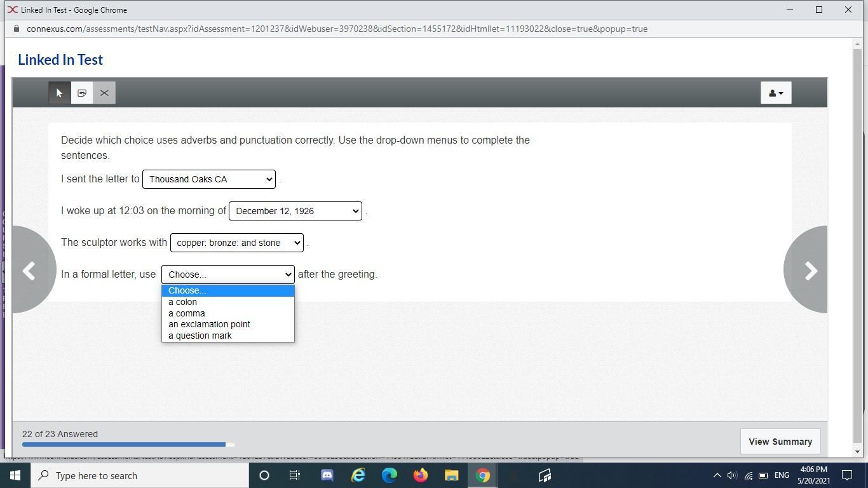Choose 'an exclamation point' from the list

pos(228,325)
